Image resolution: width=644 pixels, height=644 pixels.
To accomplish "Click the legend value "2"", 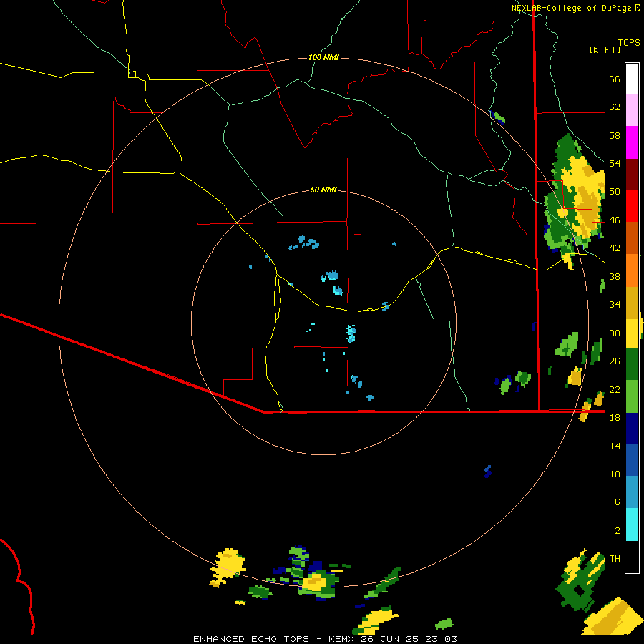I will tap(618, 531).
